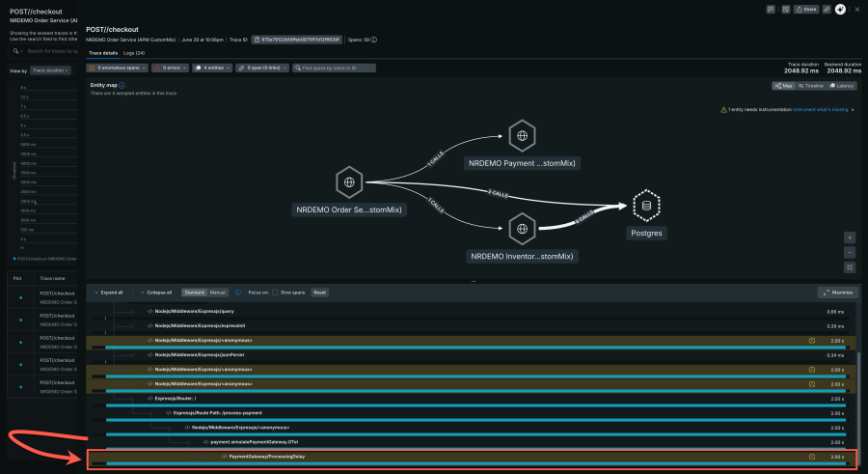Viewport: 868px width, 474px height.
Task: Click the Reset button
Action: tap(320, 293)
